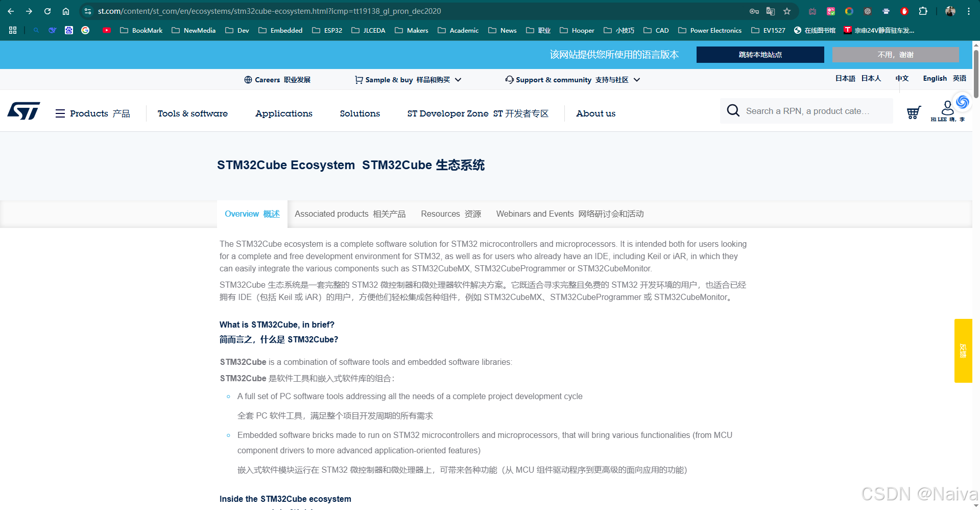Switch to Webinars and Events tab
980x510 pixels.
pos(570,214)
